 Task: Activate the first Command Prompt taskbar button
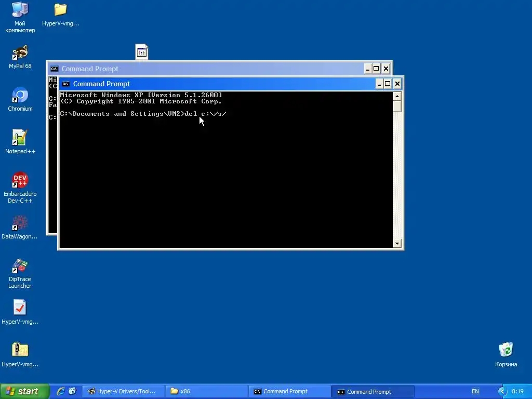point(289,391)
